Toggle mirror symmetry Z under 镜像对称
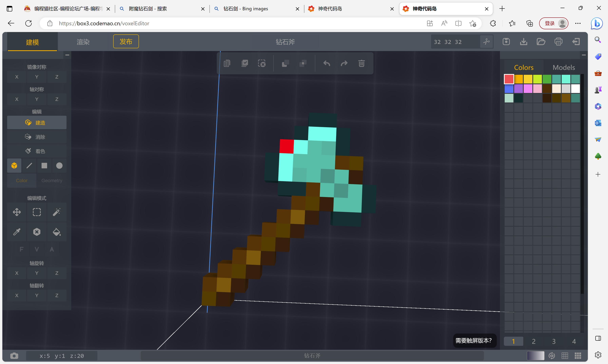 57,77
